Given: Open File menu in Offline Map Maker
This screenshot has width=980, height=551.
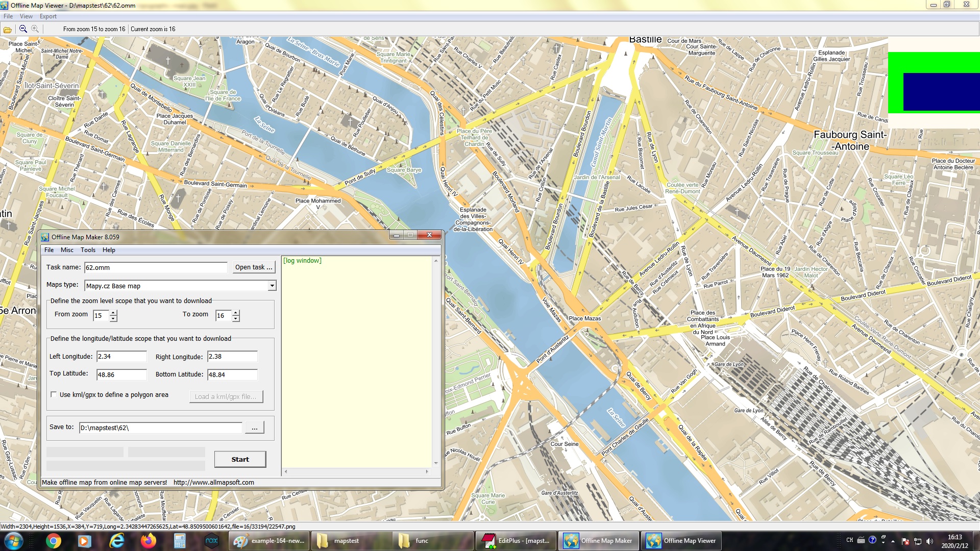Looking at the screenshot, I should tap(49, 250).
